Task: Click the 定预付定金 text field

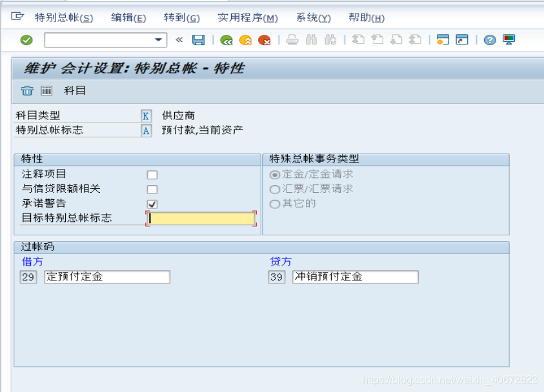Action: pos(107,277)
